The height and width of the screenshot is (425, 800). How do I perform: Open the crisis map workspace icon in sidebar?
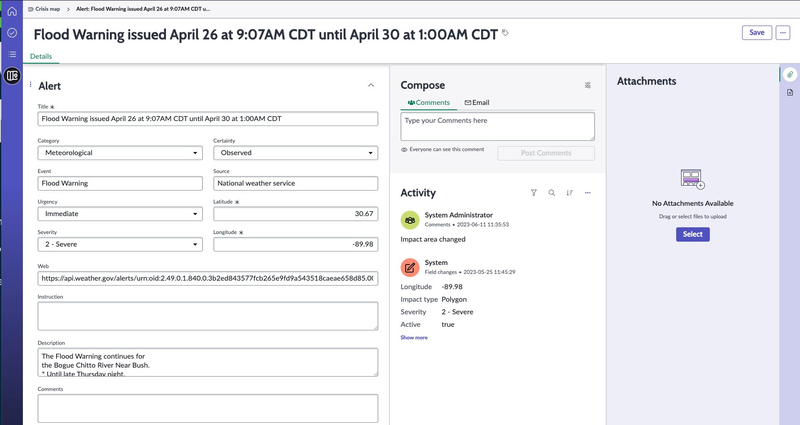pyautogui.click(x=12, y=76)
